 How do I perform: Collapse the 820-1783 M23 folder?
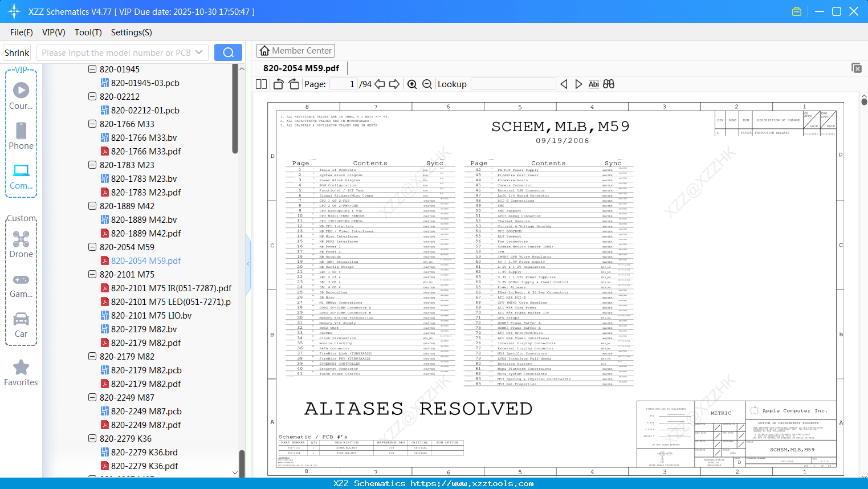[x=92, y=165]
